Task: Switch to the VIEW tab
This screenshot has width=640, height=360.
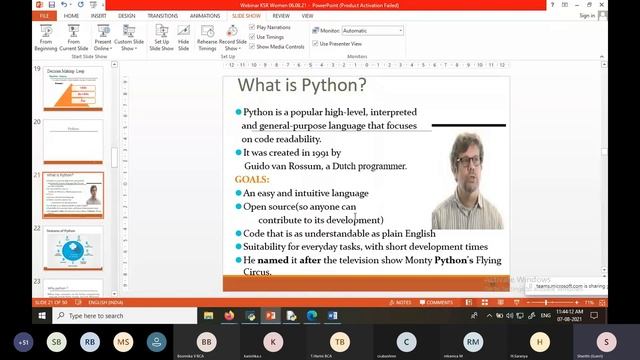Action: [x=307, y=16]
